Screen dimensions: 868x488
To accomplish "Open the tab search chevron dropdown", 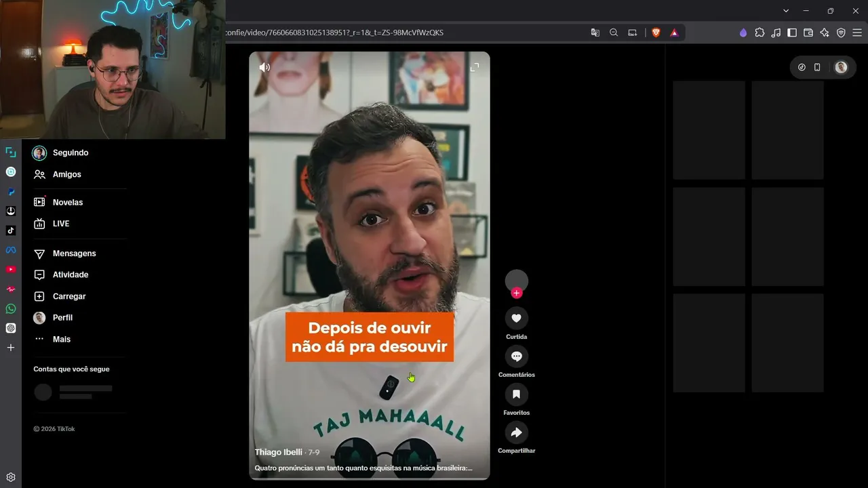I will 786,11.
